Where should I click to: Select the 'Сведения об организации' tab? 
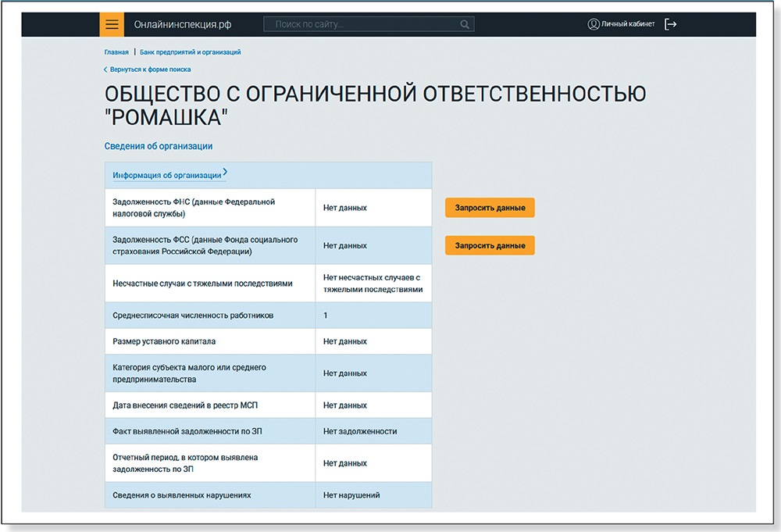tap(159, 146)
